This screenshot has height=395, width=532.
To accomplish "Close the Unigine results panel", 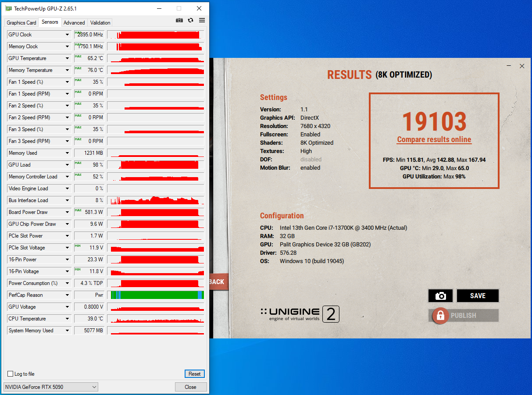I will pyautogui.click(x=522, y=66).
